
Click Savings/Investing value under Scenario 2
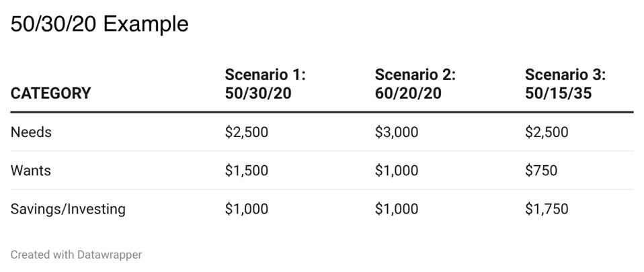tap(396, 209)
